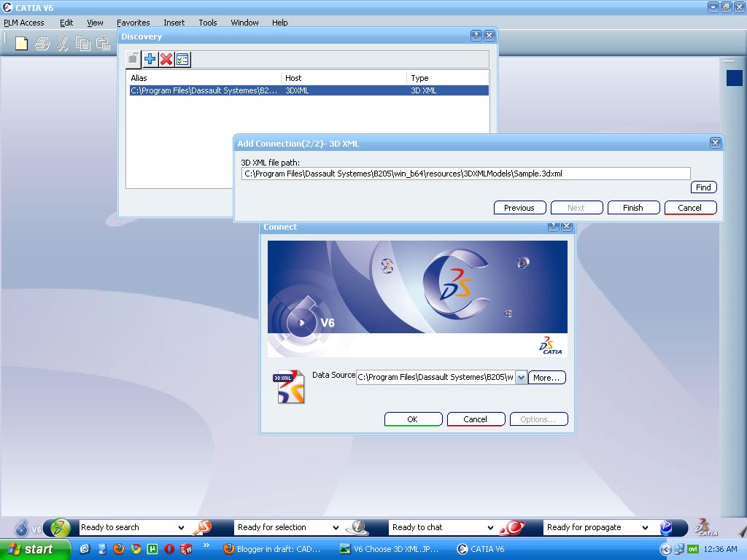The width and height of the screenshot is (747, 560).
Task: Open the View menu
Action: pyautogui.click(x=95, y=23)
